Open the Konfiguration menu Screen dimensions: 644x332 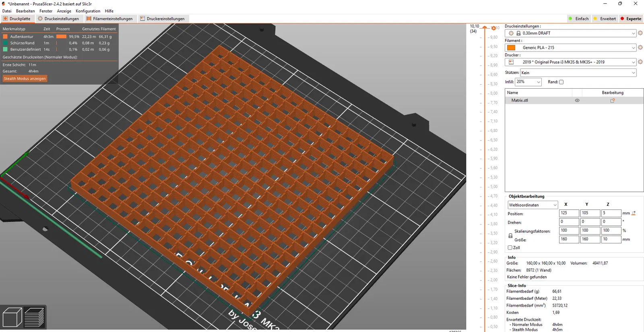point(88,11)
